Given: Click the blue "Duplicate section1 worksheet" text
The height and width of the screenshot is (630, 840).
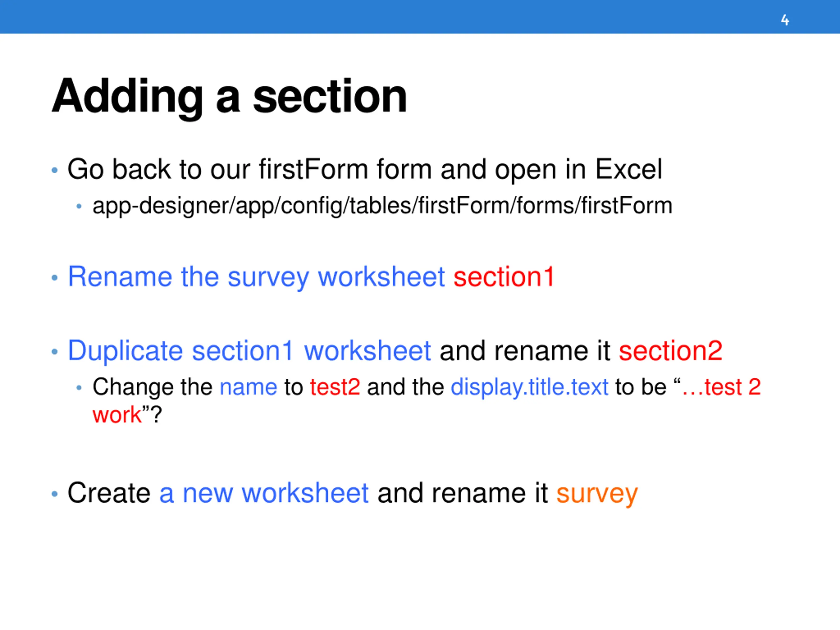Looking at the screenshot, I should click(249, 350).
